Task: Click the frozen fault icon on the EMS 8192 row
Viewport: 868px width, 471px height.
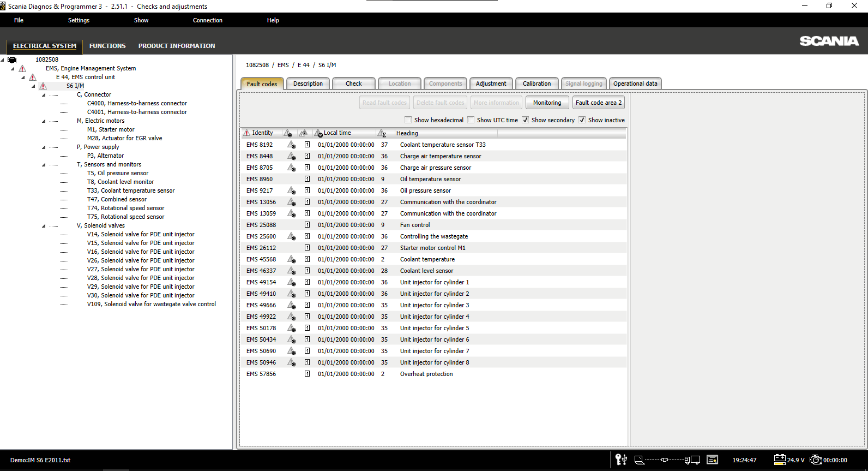Action: (x=307, y=145)
